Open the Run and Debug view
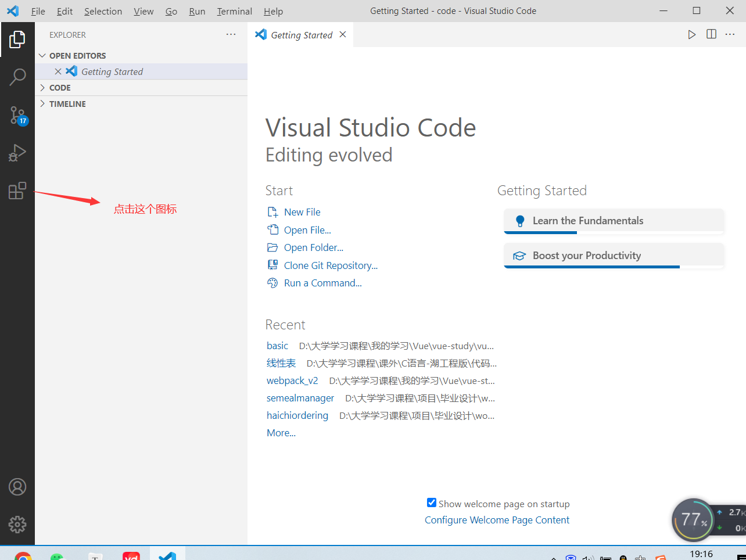This screenshot has width=746, height=560. tap(17, 153)
